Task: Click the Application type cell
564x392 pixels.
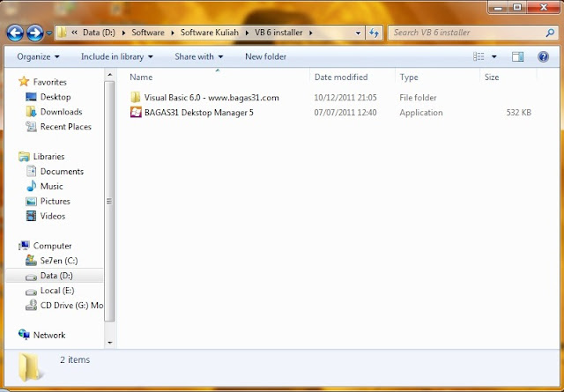Action: click(421, 113)
